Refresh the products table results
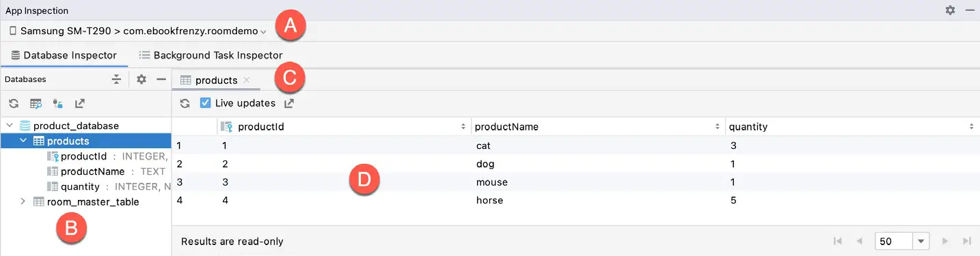 [185, 104]
